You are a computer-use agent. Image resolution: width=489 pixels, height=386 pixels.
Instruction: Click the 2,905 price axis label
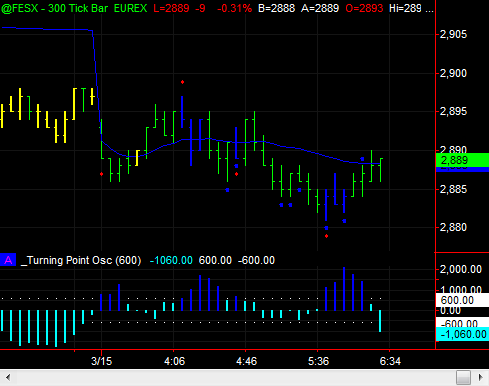click(454, 34)
